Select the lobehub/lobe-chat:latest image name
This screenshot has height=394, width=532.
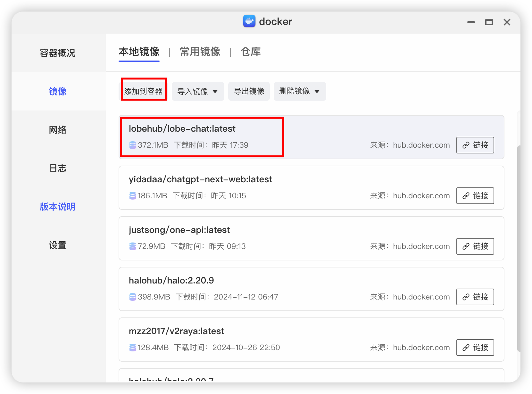182,129
